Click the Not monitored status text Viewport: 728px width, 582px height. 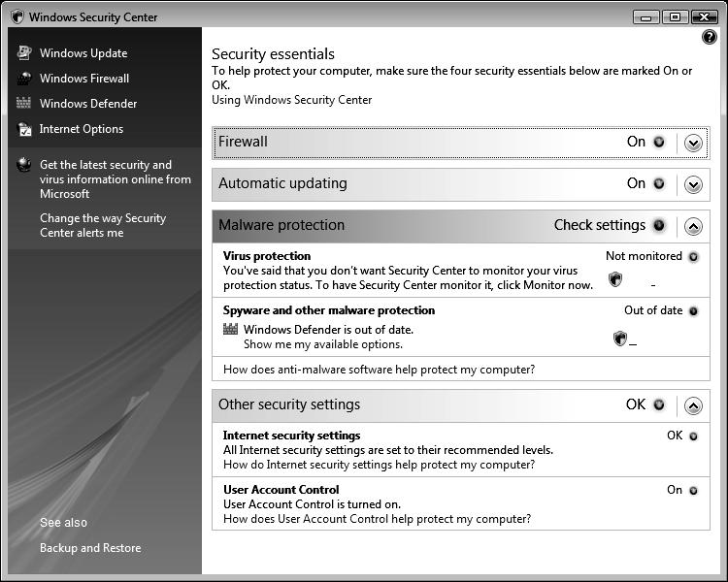pyautogui.click(x=644, y=256)
